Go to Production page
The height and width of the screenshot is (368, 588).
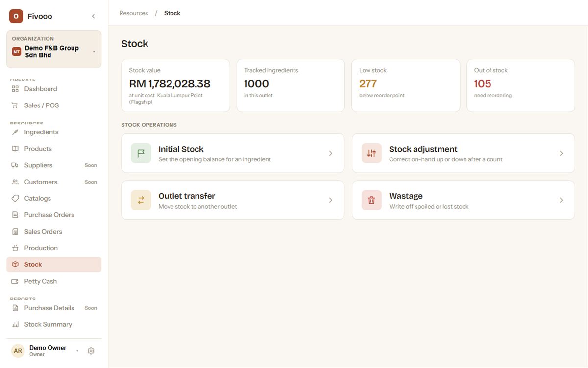coord(54,248)
